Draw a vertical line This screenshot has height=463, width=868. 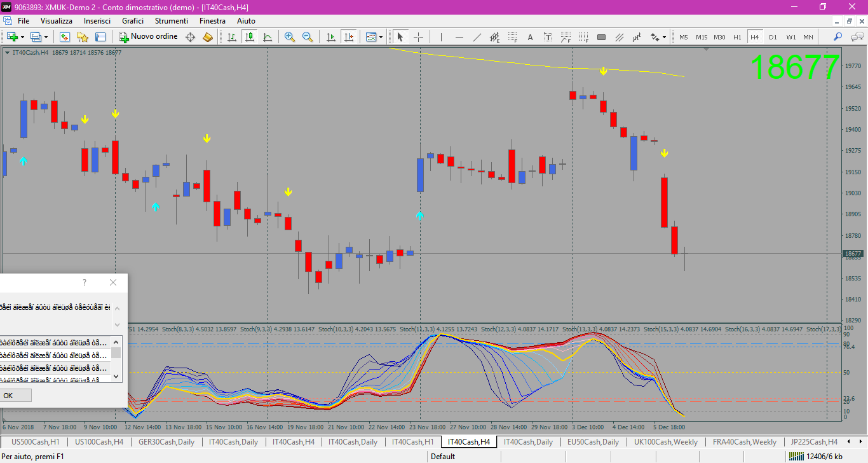[441, 37]
